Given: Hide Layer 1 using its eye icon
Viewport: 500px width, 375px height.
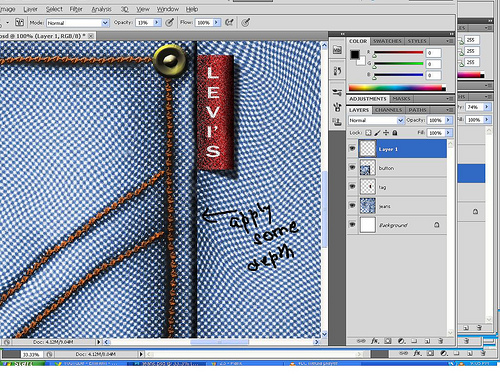Looking at the screenshot, I should (352, 148).
